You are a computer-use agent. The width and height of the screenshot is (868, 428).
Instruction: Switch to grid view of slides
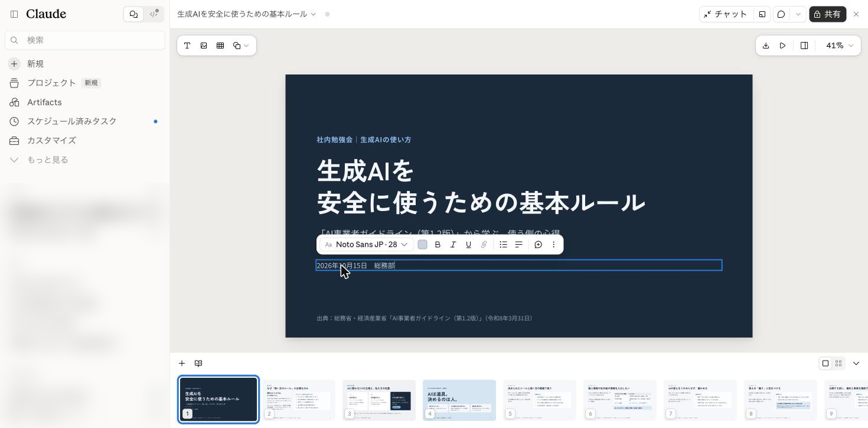tap(838, 364)
